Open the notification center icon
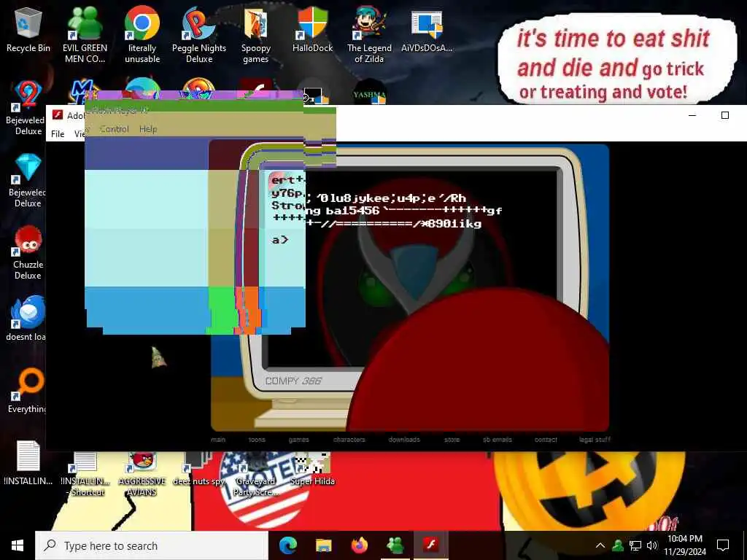Screen dimensions: 747x560 (x=723, y=545)
